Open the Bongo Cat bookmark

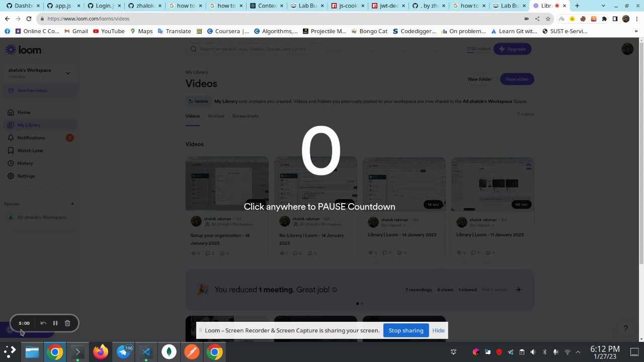(x=369, y=31)
